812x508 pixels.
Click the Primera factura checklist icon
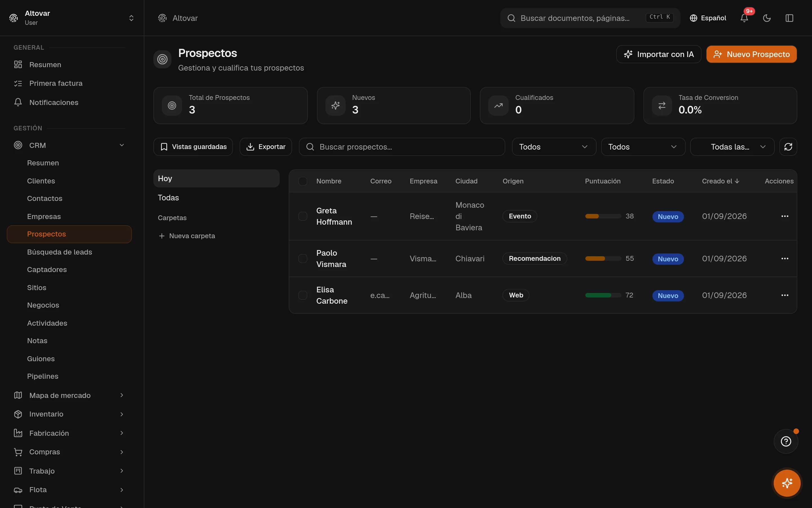[x=18, y=83]
